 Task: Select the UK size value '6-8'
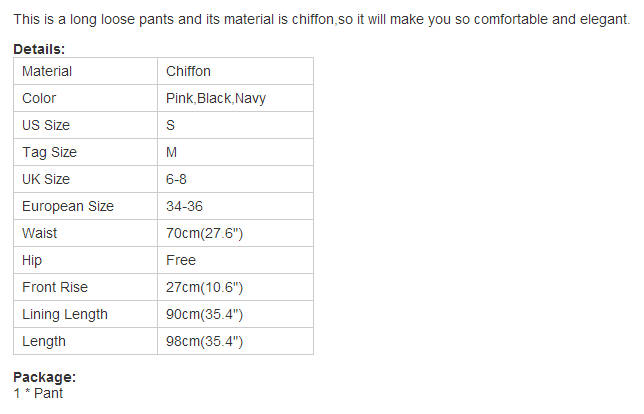pyautogui.click(x=176, y=179)
